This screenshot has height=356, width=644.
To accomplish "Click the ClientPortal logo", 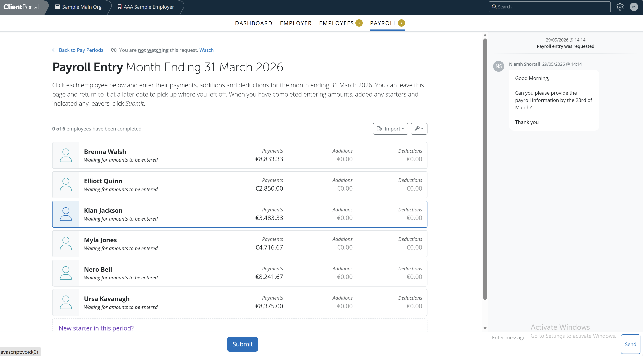I will (21, 7).
